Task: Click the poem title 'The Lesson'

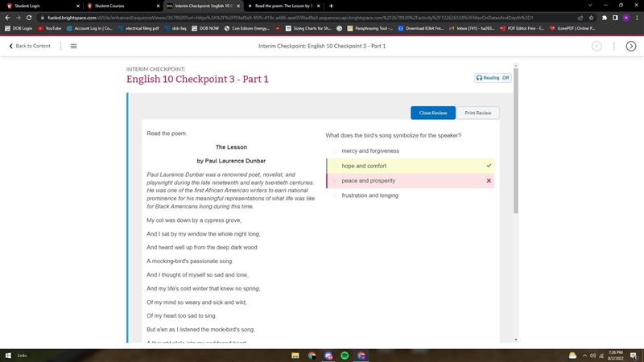Action: [231, 147]
